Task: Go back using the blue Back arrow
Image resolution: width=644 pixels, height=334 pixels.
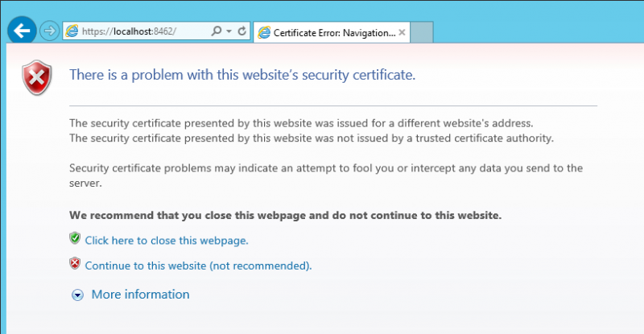Action: [x=22, y=31]
